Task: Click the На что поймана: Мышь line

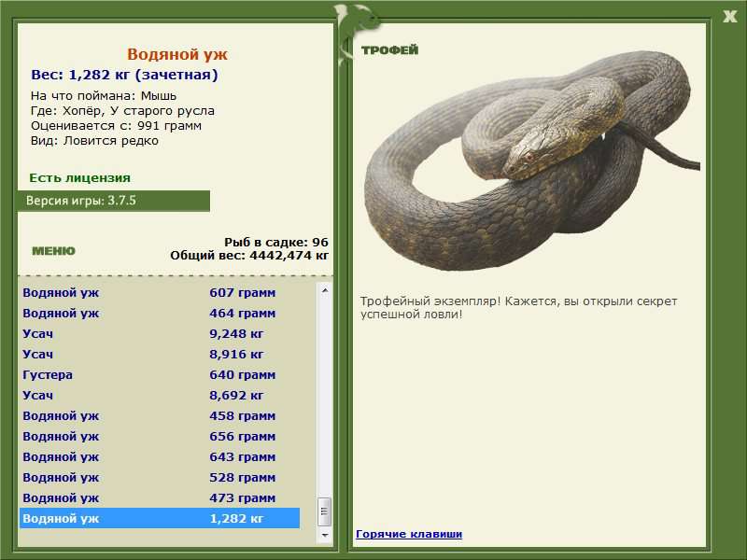Action: tap(104, 96)
